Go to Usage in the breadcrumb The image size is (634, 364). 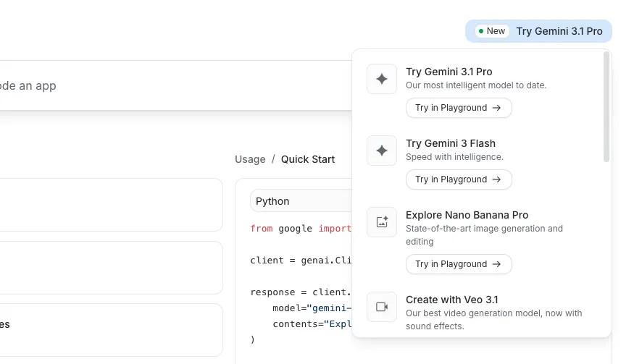(250, 159)
